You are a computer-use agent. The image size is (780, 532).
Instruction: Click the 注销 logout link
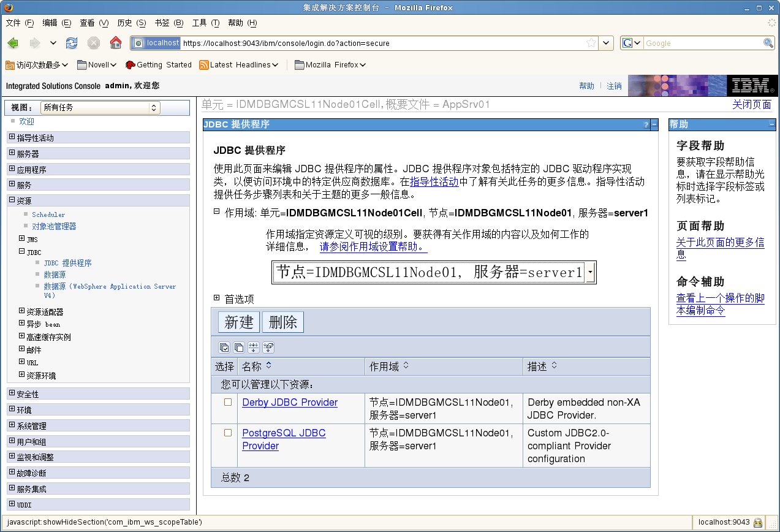614,86
